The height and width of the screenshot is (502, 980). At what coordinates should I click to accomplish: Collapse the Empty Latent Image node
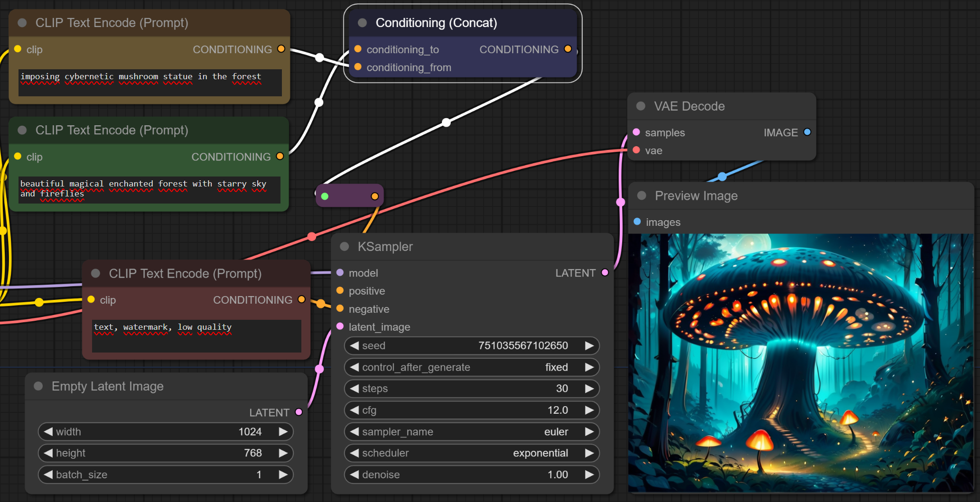[x=38, y=386]
